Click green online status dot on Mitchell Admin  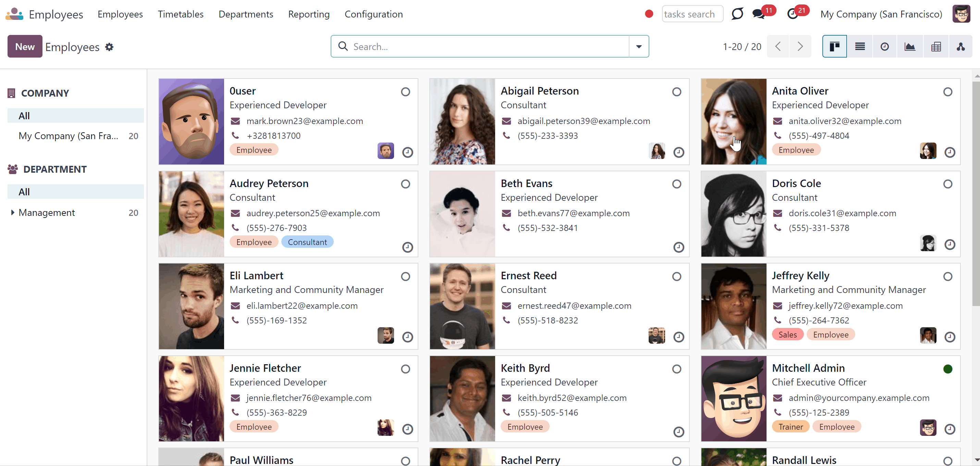tap(948, 369)
